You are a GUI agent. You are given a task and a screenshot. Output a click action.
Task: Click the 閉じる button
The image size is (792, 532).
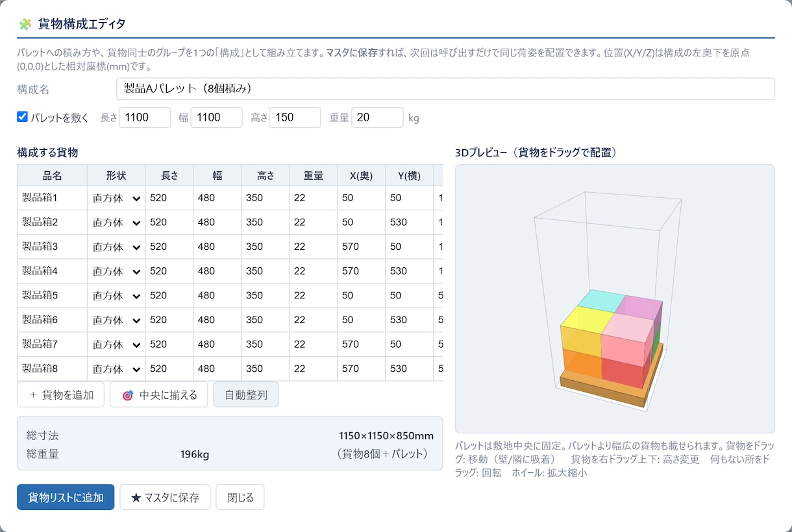(240, 498)
